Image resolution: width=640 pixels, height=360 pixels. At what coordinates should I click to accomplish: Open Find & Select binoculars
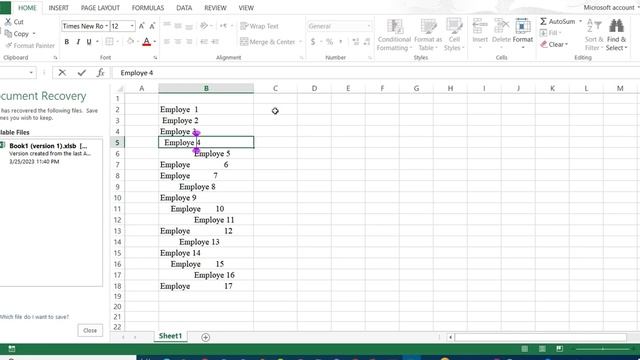pos(616,35)
